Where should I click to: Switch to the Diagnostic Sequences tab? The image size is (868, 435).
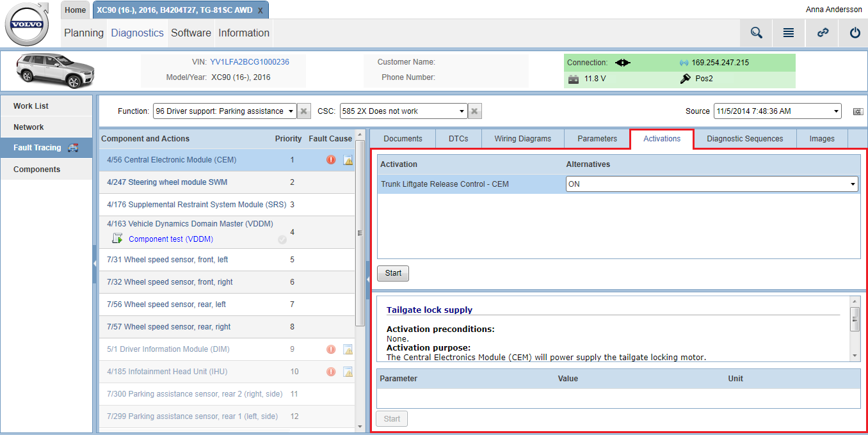745,139
